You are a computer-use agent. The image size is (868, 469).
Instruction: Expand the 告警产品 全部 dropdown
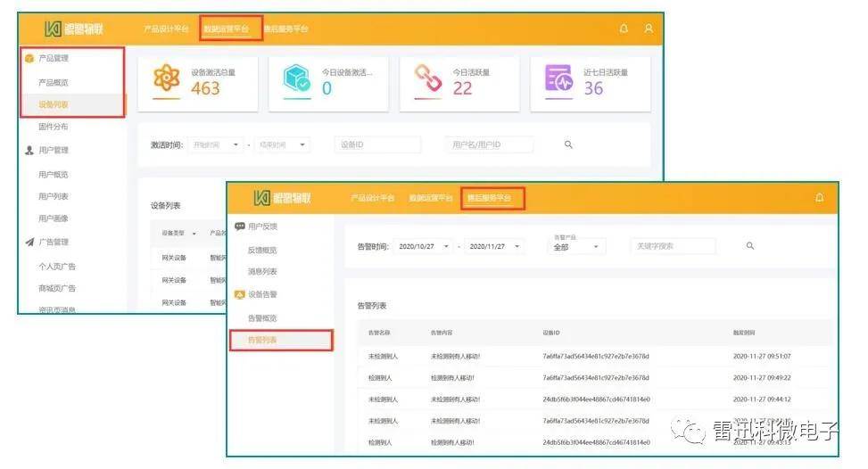pos(576,247)
